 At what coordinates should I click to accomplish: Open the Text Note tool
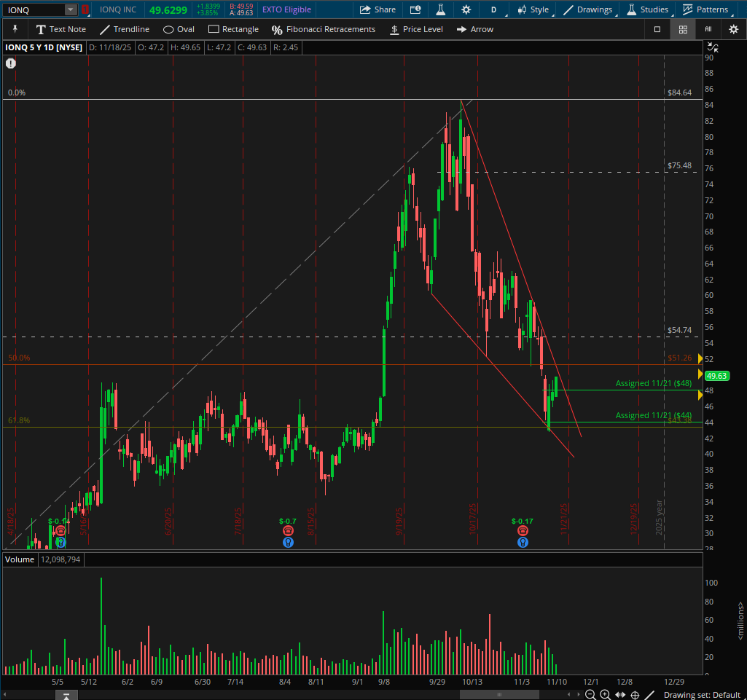[62, 29]
